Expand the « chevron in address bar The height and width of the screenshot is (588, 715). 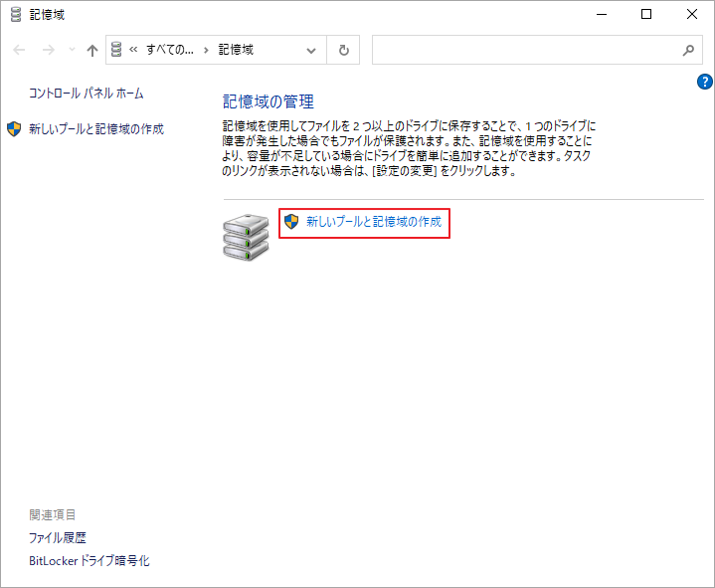pyautogui.click(x=133, y=50)
